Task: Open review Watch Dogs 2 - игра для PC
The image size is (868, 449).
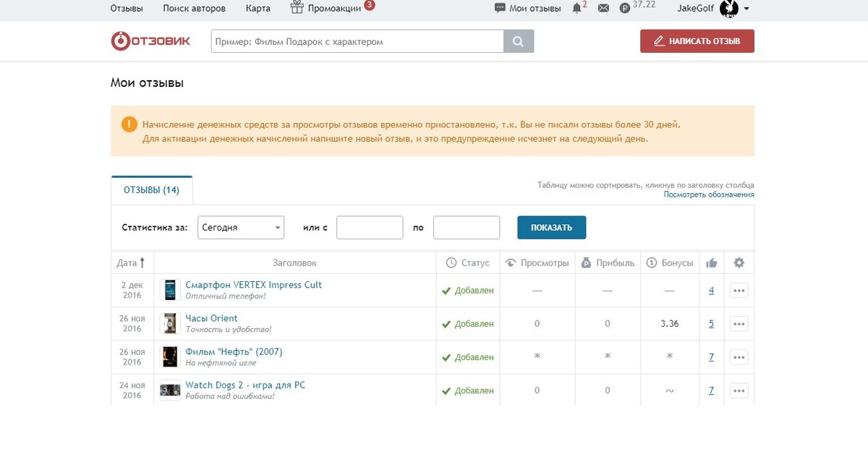Action: click(x=246, y=385)
